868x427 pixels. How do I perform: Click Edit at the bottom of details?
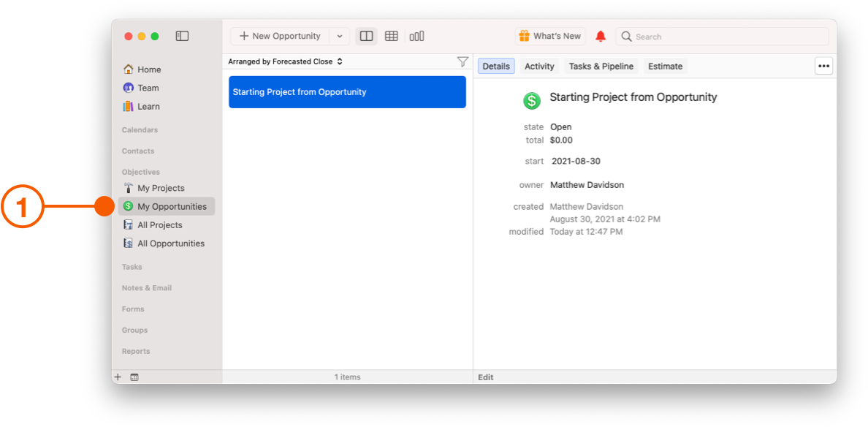point(486,377)
